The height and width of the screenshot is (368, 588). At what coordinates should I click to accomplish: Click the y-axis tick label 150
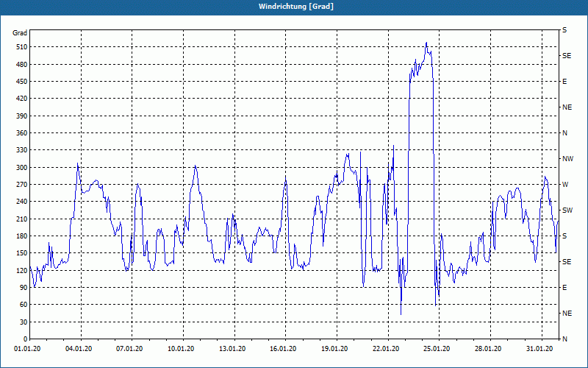pyautogui.click(x=22, y=253)
